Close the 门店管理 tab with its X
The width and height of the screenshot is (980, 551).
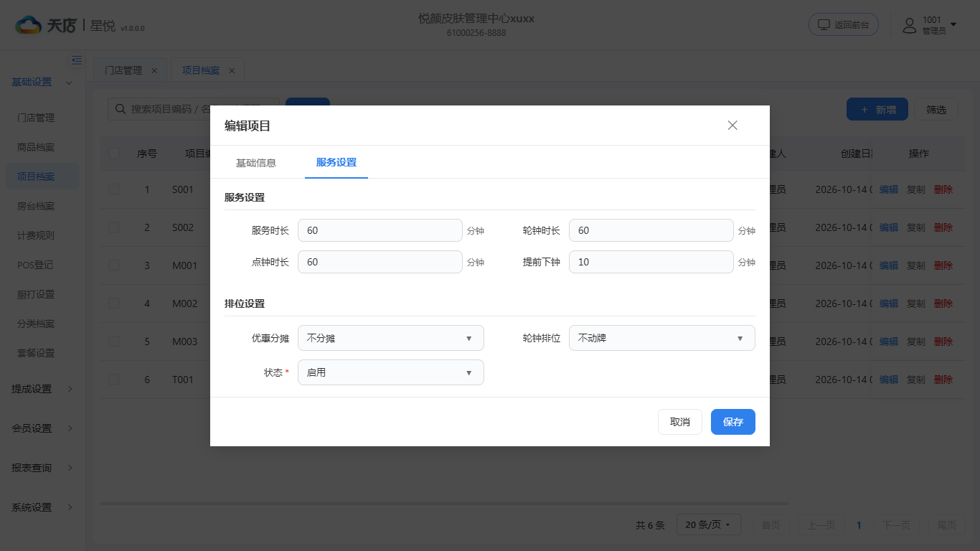pos(154,70)
